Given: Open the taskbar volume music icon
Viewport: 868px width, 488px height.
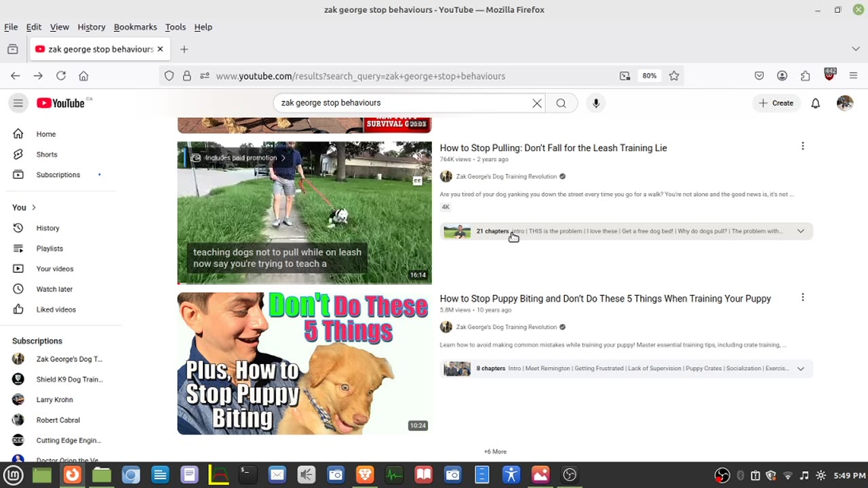Looking at the screenshot, I should [805, 475].
